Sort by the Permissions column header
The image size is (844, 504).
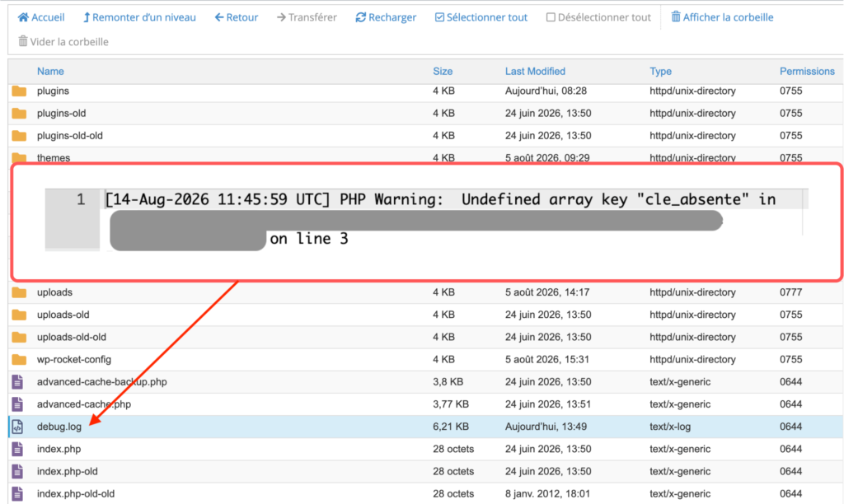pyautogui.click(x=807, y=71)
